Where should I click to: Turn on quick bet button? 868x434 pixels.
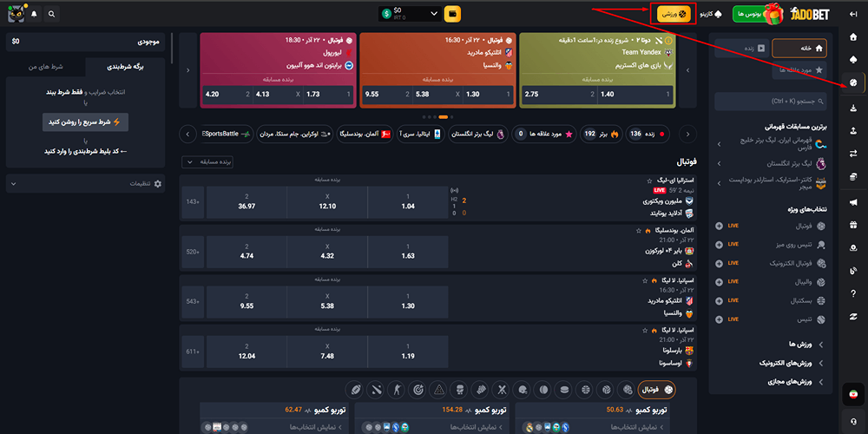coord(85,122)
